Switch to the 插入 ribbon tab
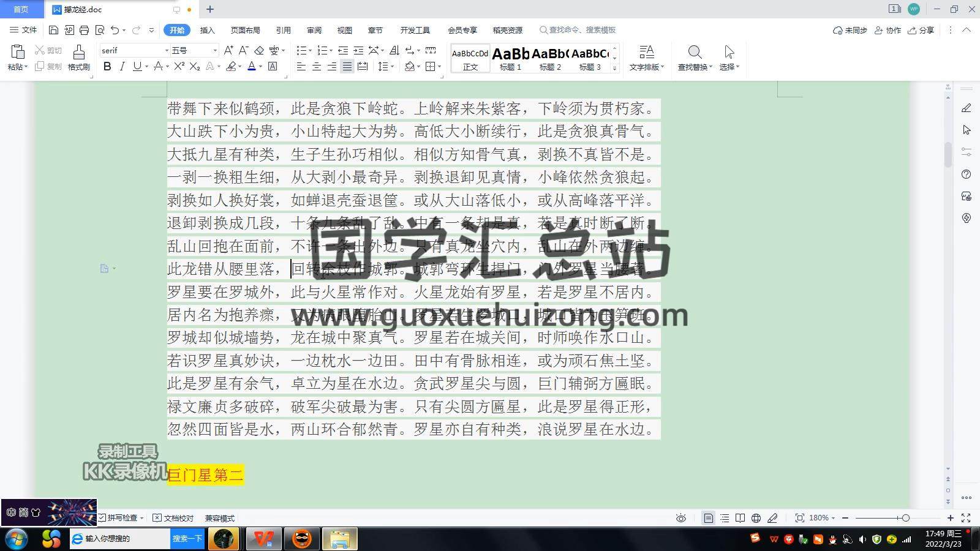This screenshot has height=551, width=980. pyautogui.click(x=207, y=30)
